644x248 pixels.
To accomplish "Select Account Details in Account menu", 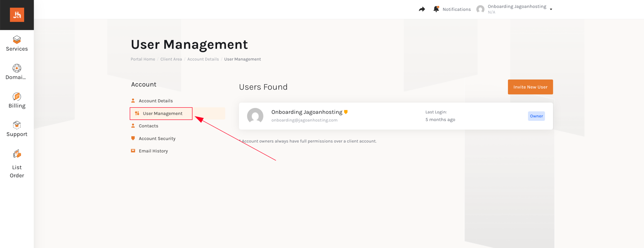I will pyautogui.click(x=155, y=101).
